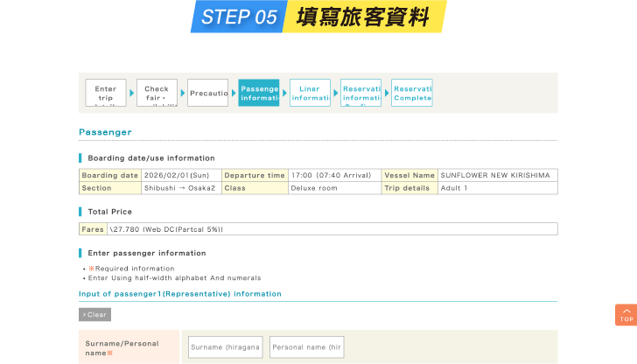Jump to the Reservation Complete step
Screen dimensions: 637x364
coord(412,93)
